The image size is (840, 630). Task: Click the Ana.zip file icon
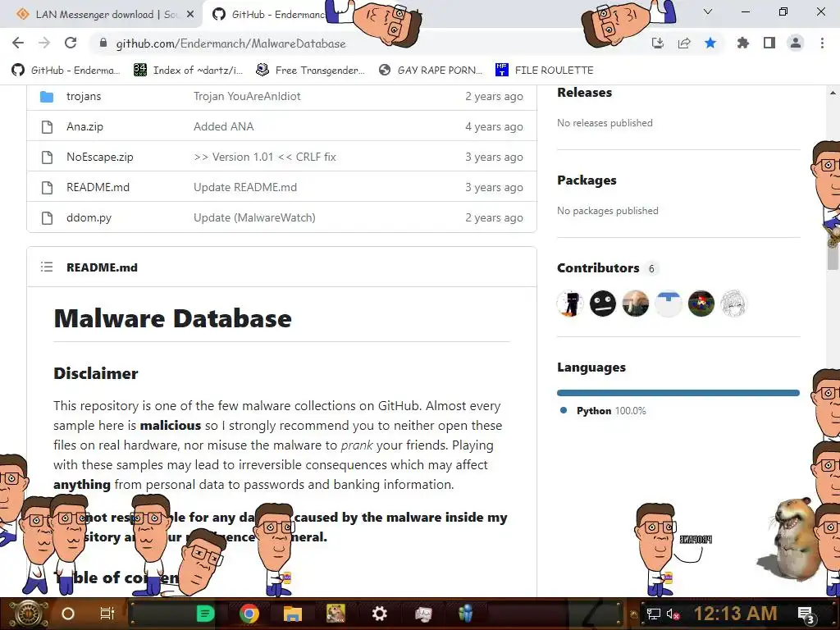[47, 127]
